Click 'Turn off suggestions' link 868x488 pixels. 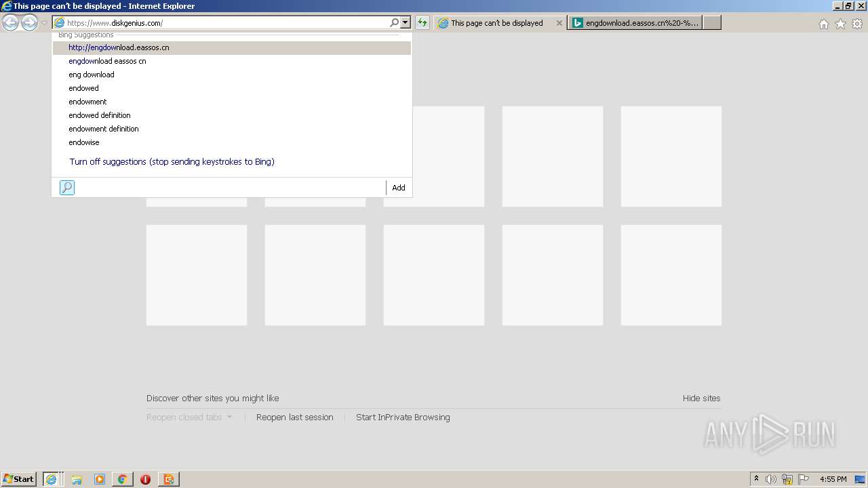click(172, 162)
